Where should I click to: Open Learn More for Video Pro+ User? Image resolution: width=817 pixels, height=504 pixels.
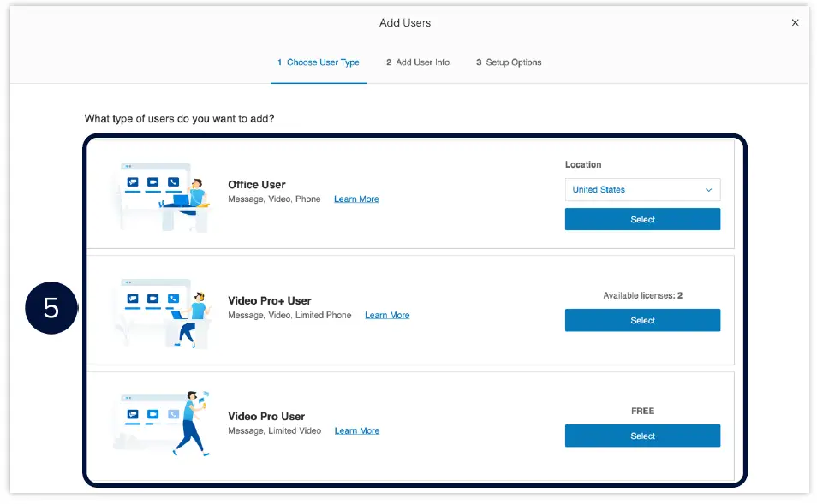[386, 315]
